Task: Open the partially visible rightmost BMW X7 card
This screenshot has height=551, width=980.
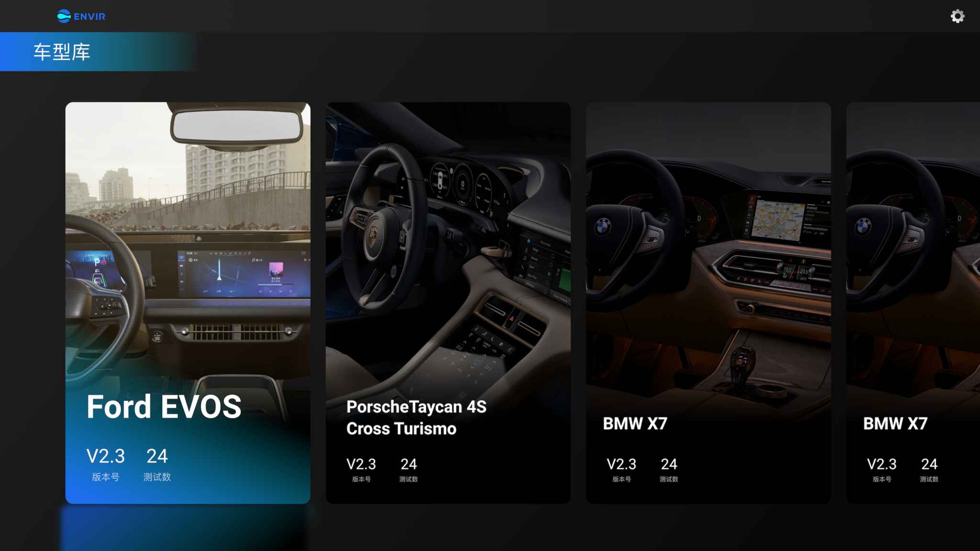Action: pos(913,302)
